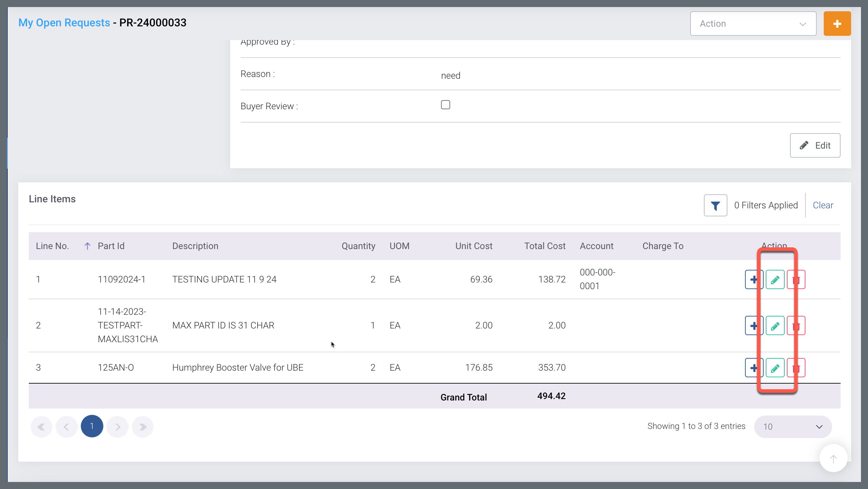Viewport: 868px width, 489px height.
Task: Sort by Line No. column header
Action: [52, 246]
